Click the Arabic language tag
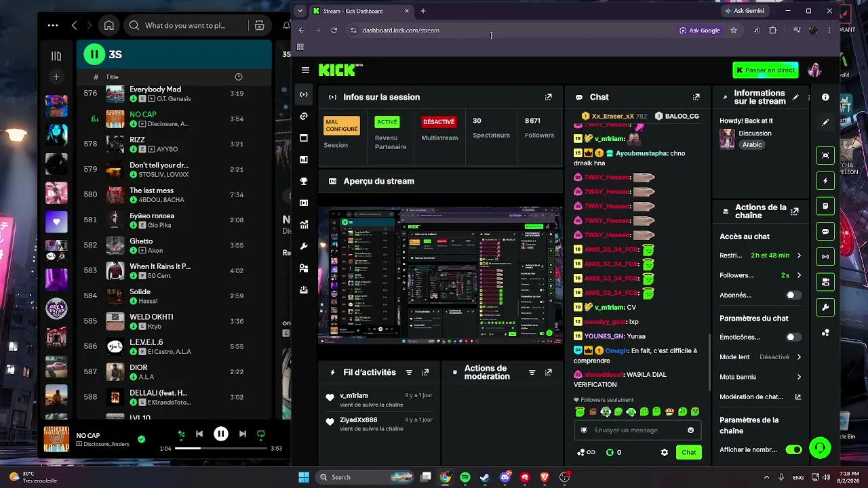Viewport: 868px width, 488px height. tap(752, 145)
